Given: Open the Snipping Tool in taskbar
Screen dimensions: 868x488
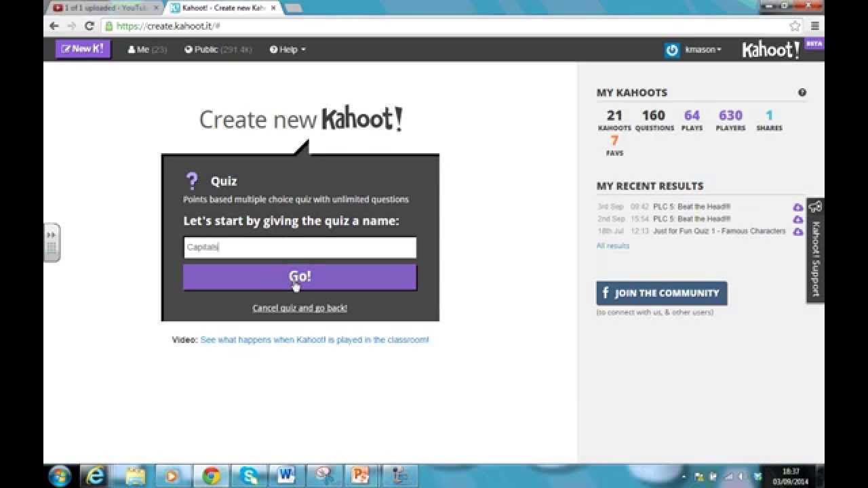Looking at the screenshot, I should pos(323,476).
